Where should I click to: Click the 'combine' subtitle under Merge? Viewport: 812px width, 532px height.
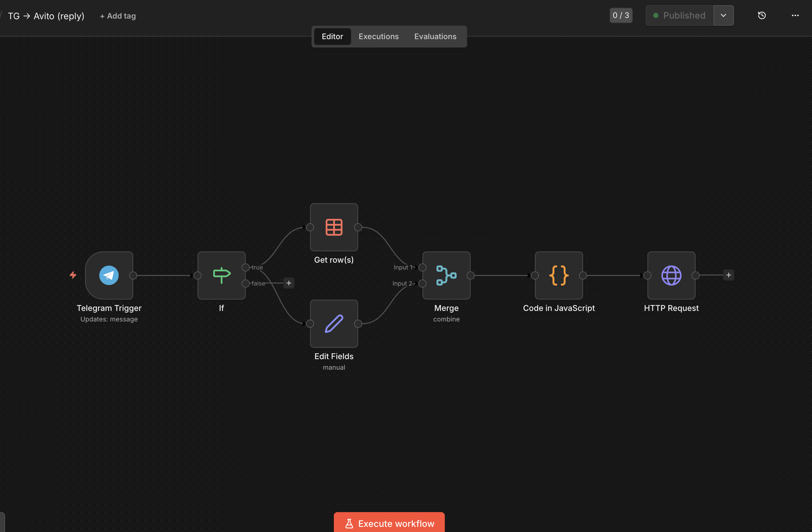[x=446, y=319]
